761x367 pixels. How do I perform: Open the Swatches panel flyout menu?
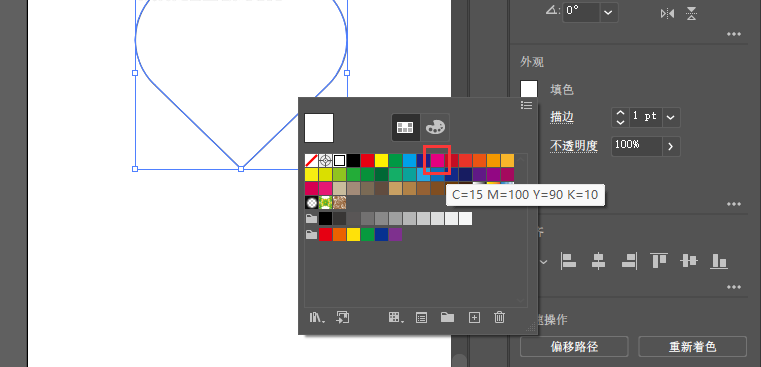[x=526, y=105]
